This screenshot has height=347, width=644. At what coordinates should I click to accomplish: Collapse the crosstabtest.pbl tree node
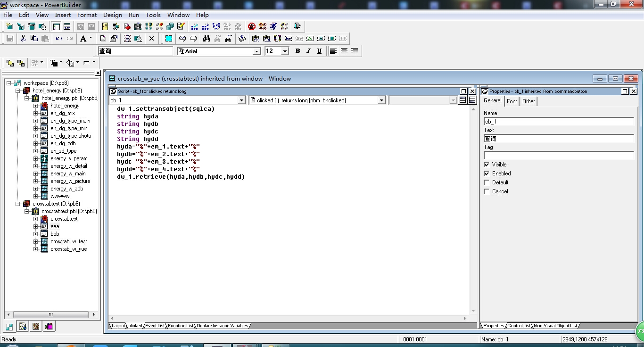(x=27, y=211)
